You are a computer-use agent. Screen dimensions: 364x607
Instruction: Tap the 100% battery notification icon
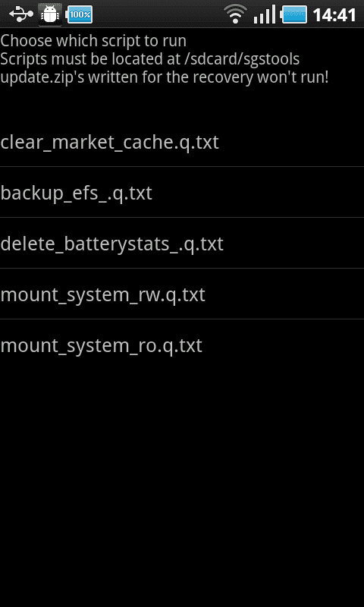(x=80, y=14)
